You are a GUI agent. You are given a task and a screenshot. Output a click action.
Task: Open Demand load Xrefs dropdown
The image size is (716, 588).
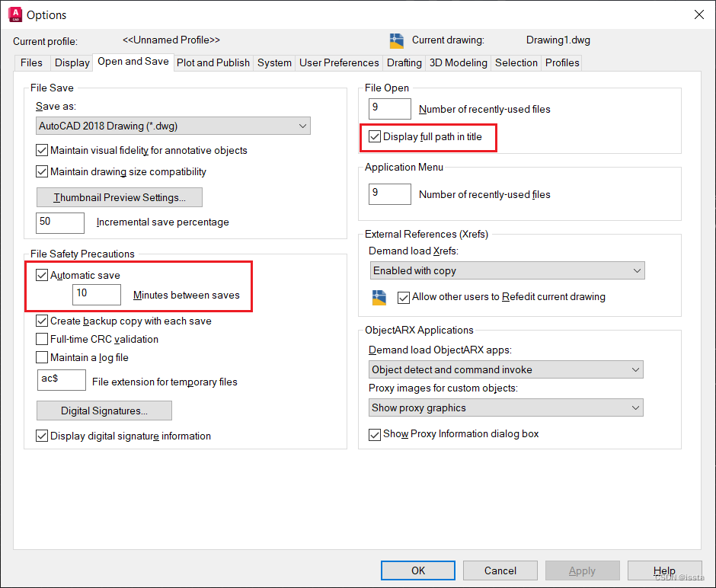507,270
